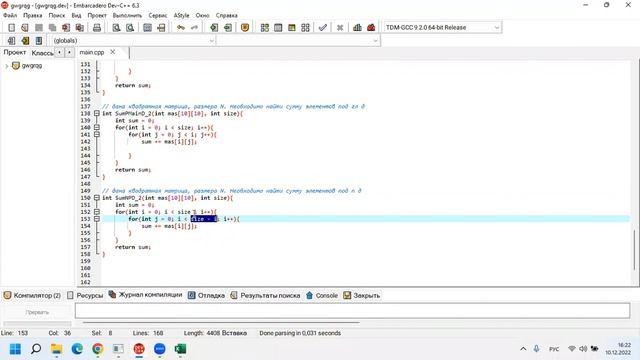Open Excel from the Windows taskbar
Viewport: 640px width, 360px height.
click(180, 349)
